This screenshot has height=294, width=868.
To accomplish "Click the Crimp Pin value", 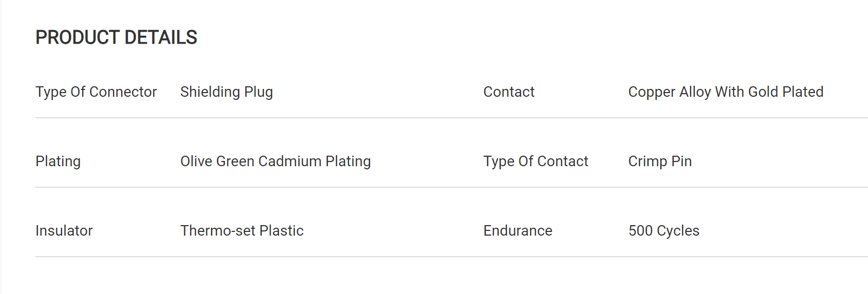I will tap(660, 161).
